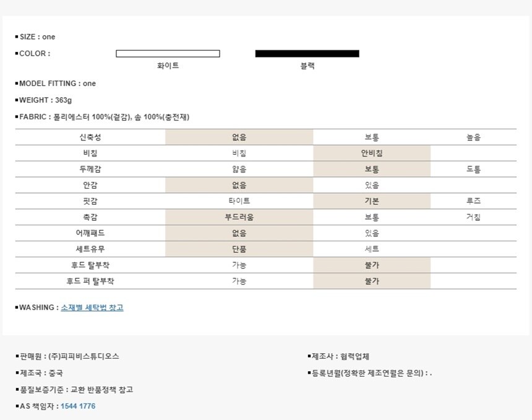Image resolution: width=532 pixels, height=420 pixels.
Task: Open the 소재별 세탁법 참고 washing link
Action: point(92,307)
